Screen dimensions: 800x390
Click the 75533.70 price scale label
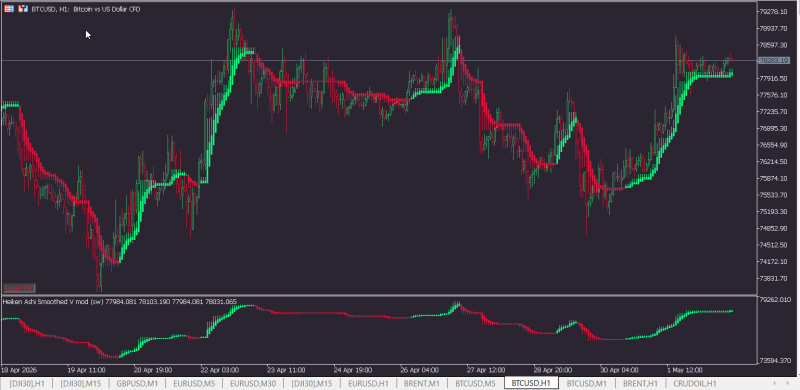point(774,195)
